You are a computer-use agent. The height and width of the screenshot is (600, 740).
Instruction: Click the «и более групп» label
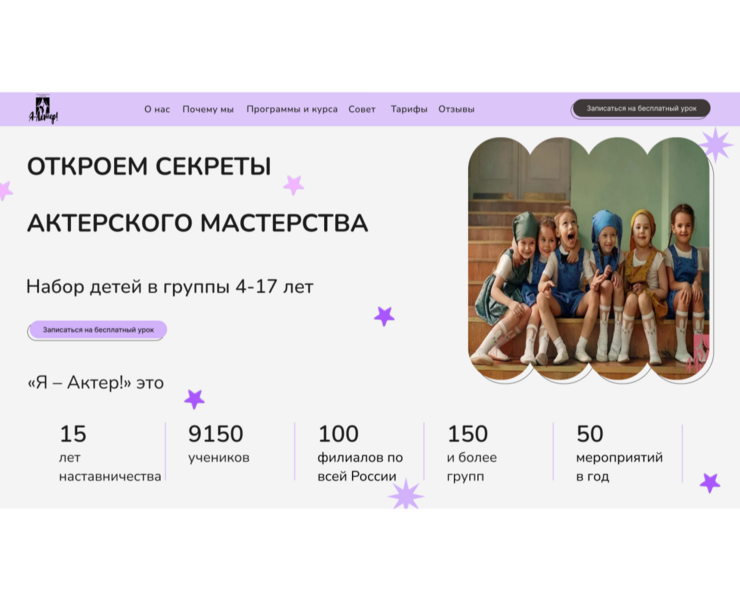[471, 467]
